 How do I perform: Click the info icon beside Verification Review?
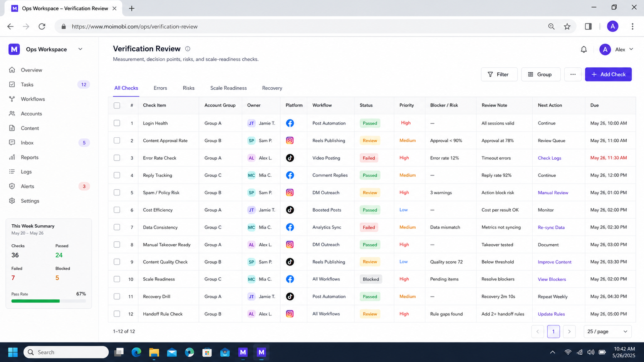pyautogui.click(x=188, y=49)
